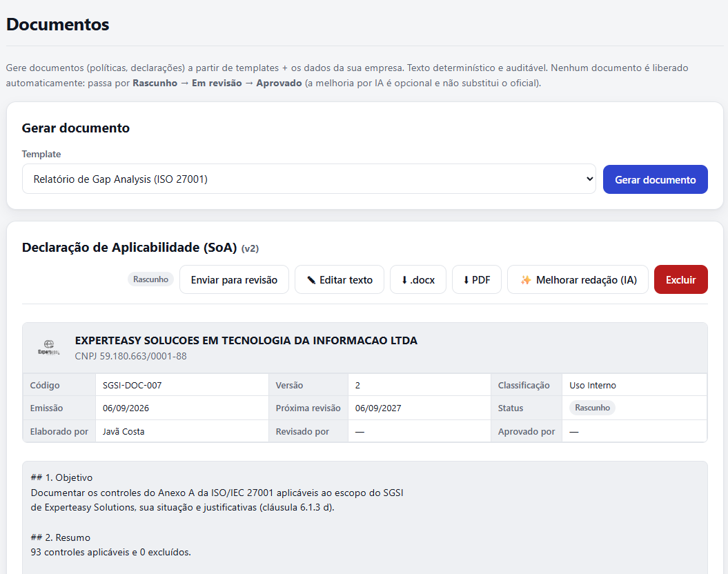Click Editar texto button
The height and width of the screenshot is (574, 728).
coord(340,280)
